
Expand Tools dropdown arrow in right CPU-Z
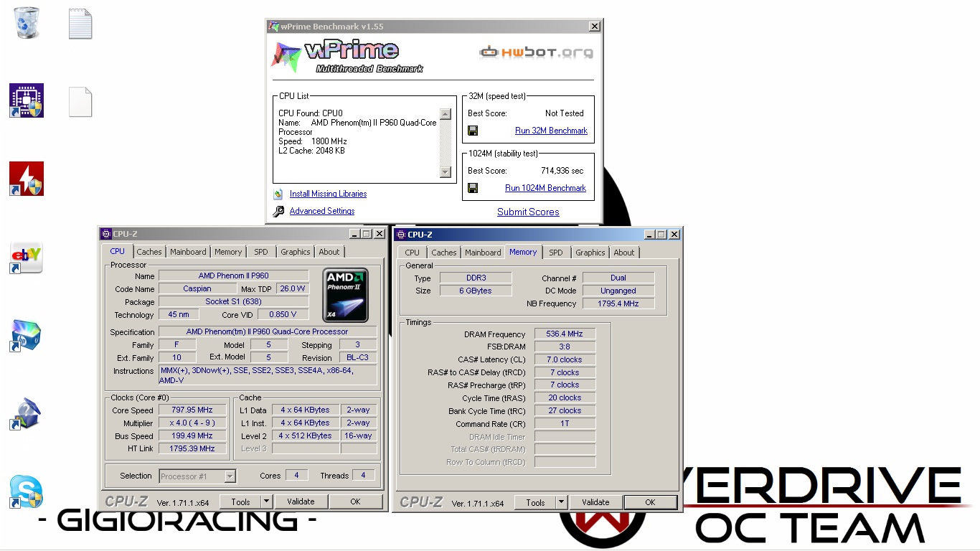click(562, 502)
